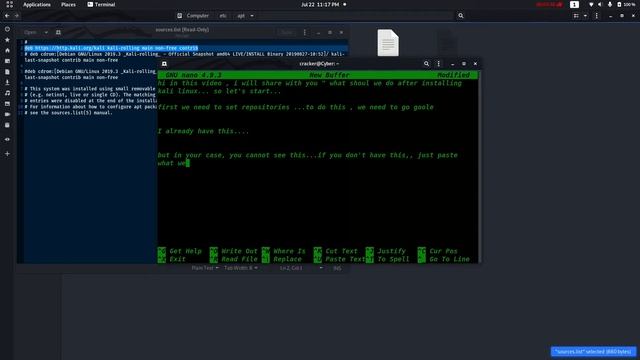This screenshot has width=640, height=360.
Task: Open the file manager kebab menu
Action: tap(597, 16)
